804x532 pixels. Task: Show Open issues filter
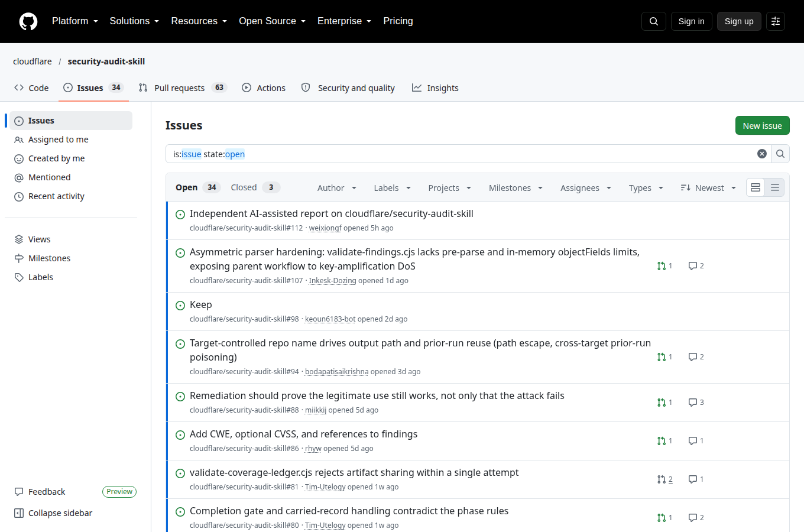click(197, 187)
